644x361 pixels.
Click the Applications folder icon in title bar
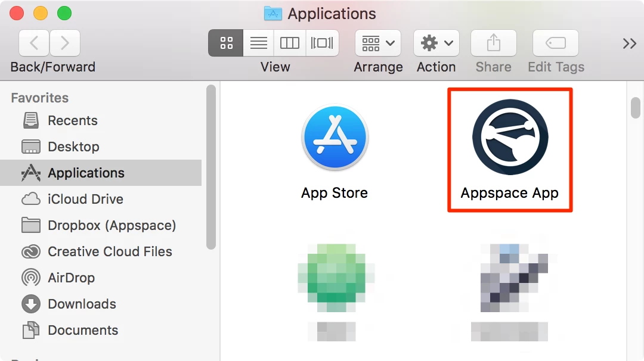pos(273,14)
